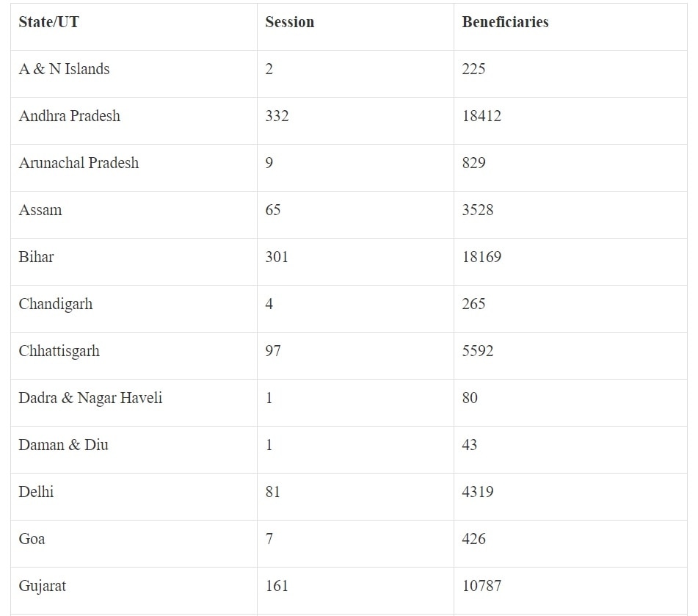Select Delhi session count 81
The width and height of the screenshot is (698, 616).
[273, 492]
